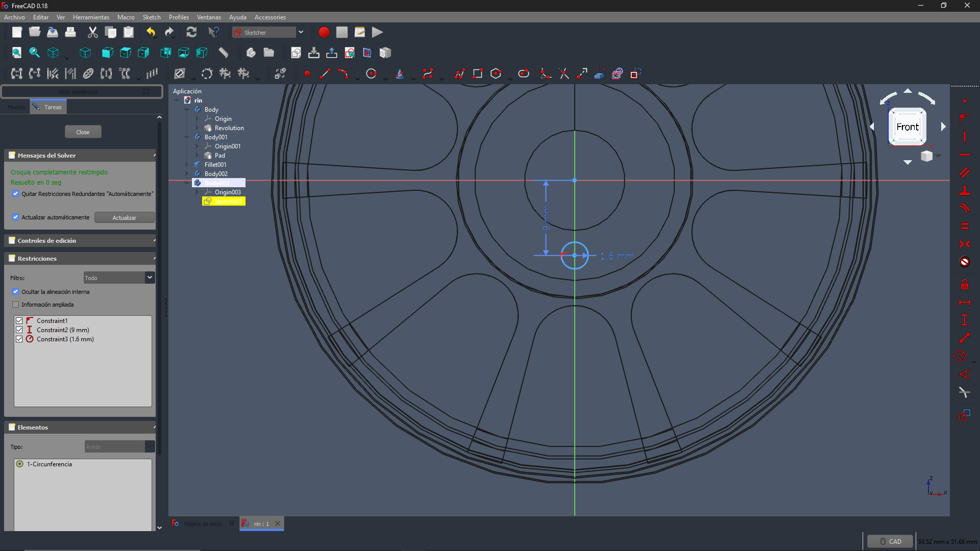
Task: Enable Información ampliada checkbox
Action: tap(16, 305)
